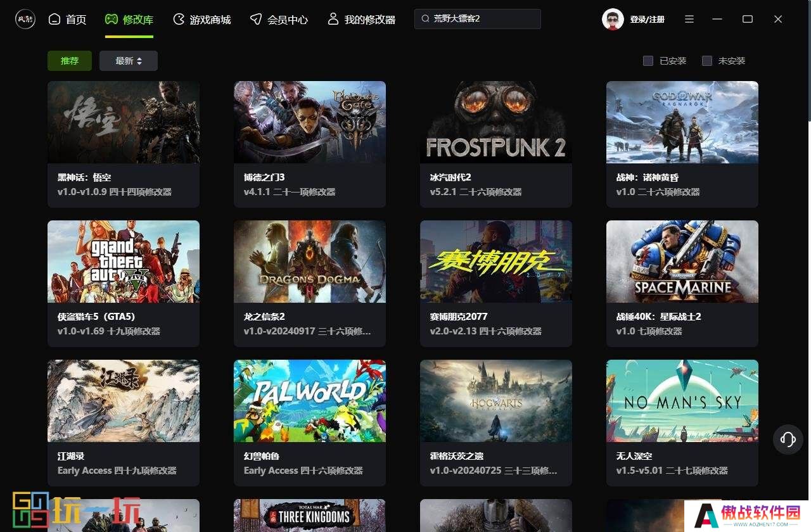Tick the 未安装 checkbox
The width and height of the screenshot is (811, 532).
tap(707, 61)
